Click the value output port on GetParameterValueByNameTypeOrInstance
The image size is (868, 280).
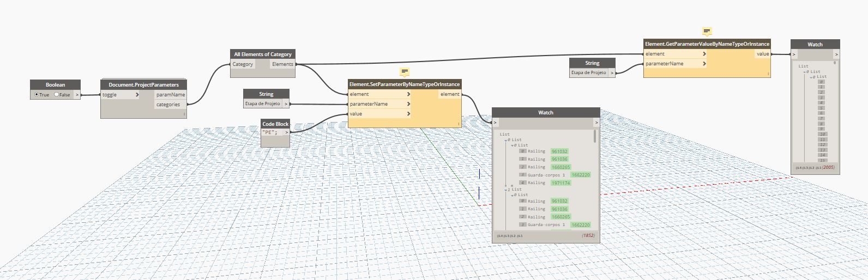[763, 54]
